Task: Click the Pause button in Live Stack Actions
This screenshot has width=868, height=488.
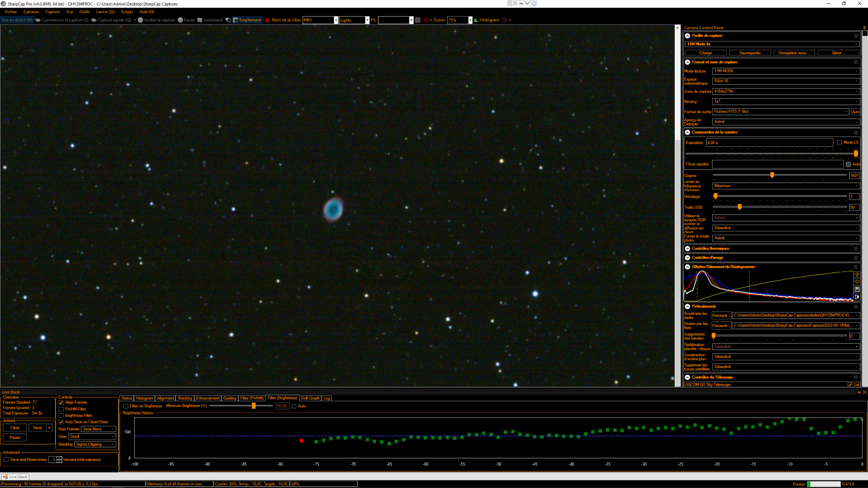Action: point(15,438)
